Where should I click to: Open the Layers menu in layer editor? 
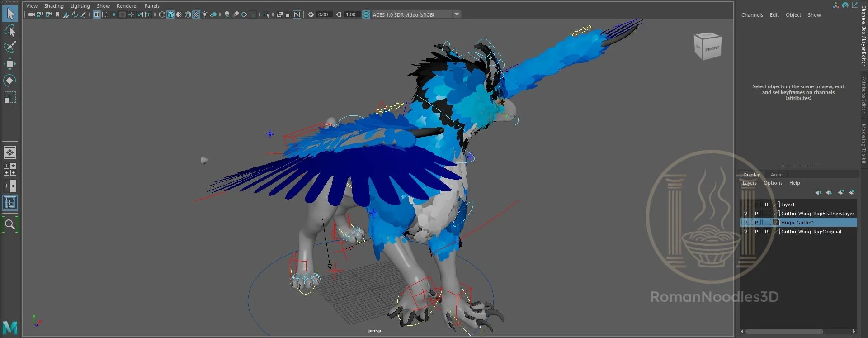(750, 183)
